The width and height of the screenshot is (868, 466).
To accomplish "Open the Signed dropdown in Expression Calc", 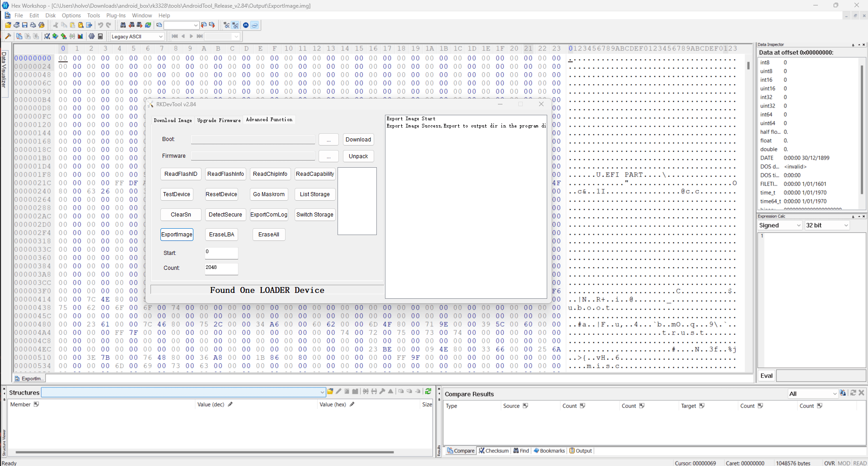I will tap(780, 225).
